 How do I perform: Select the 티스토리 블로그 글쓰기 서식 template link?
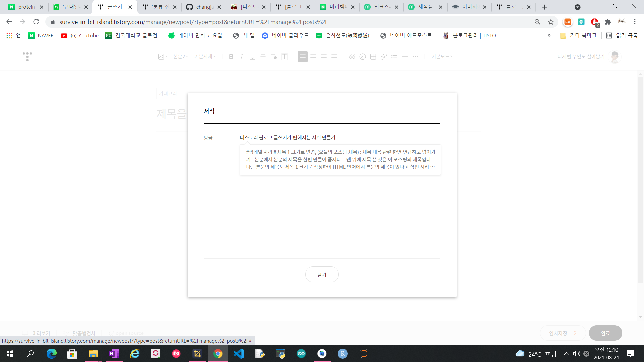click(x=287, y=137)
